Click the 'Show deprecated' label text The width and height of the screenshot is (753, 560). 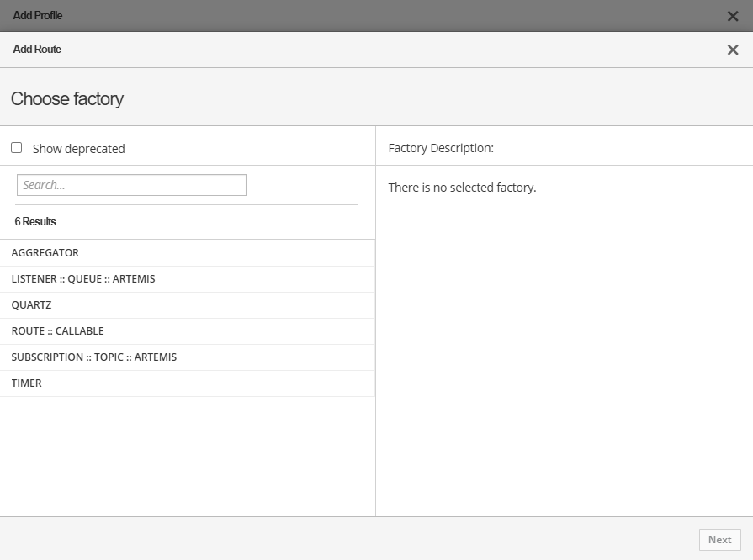(x=78, y=149)
